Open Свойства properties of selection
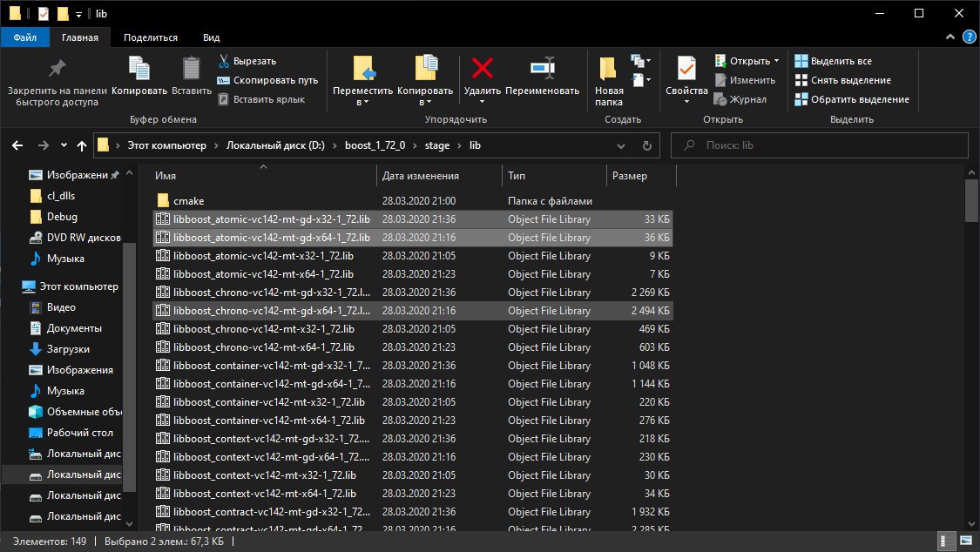 coord(686,80)
